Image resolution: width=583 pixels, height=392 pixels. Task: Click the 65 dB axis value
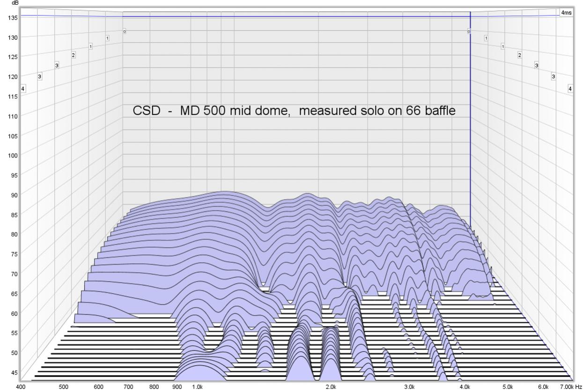pyautogui.click(x=15, y=293)
